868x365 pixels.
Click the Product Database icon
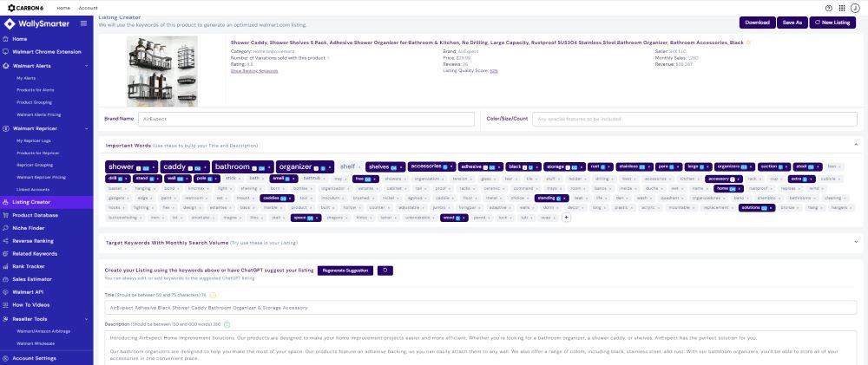[x=5, y=215]
